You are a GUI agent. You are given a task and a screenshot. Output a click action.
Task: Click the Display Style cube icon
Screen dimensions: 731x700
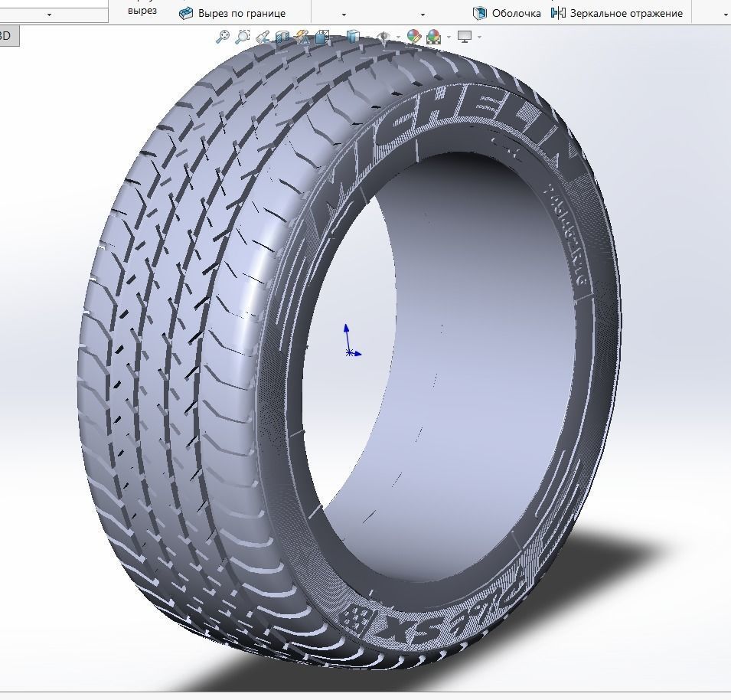click(x=354, y=36)
